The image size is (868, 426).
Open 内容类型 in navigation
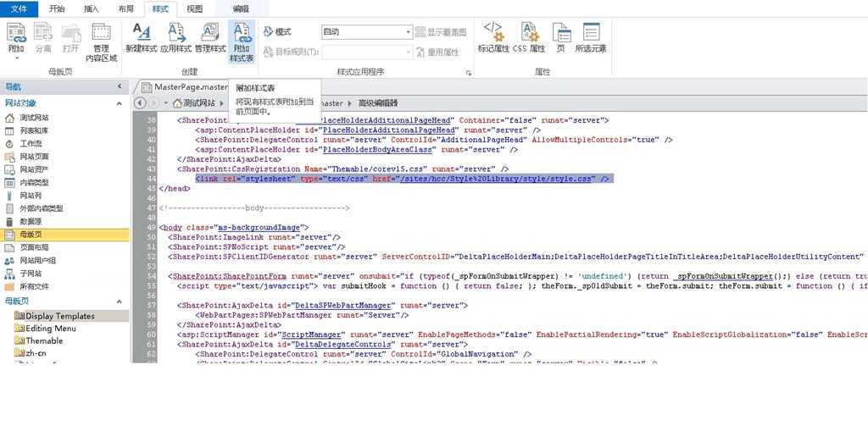(x=34, y=183)
